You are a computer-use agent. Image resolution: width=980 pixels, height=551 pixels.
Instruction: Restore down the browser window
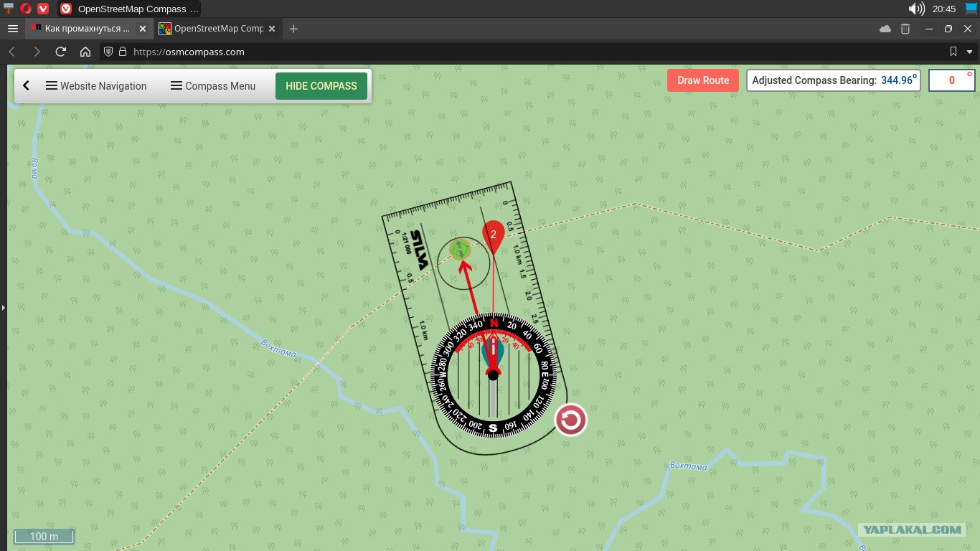pyautogui.click(x=948, y=29)
